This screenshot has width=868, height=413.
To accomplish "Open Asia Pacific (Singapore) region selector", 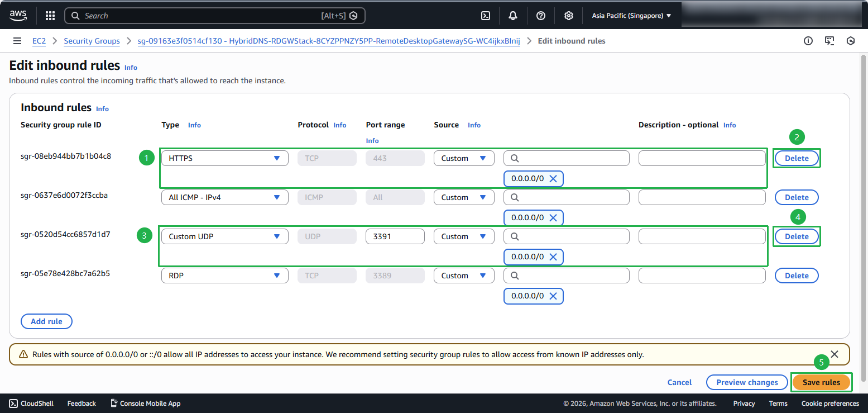I will click(x=631, y=16).
